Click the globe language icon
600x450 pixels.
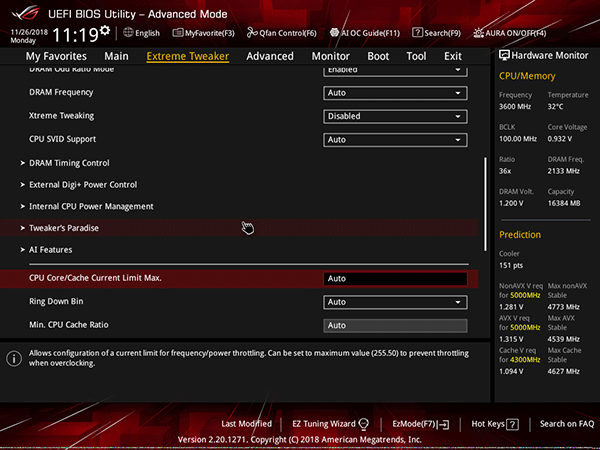click(x=128, y=33)
